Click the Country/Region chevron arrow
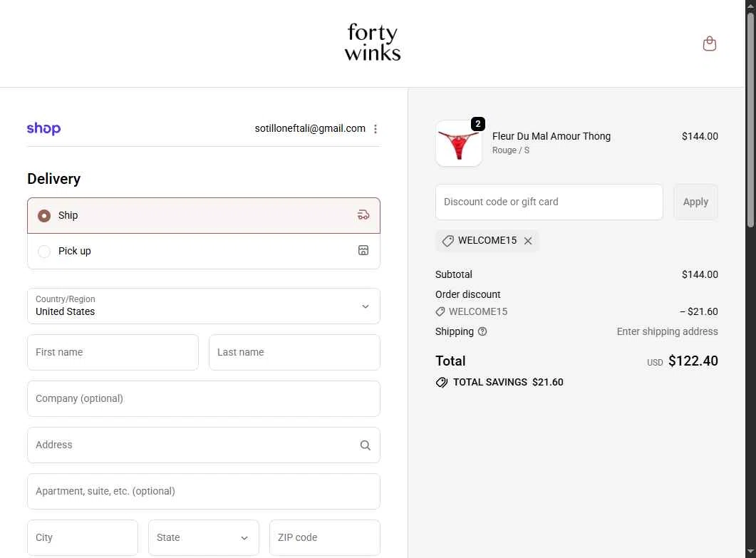756x558 pixels. [x=366, y=306]
